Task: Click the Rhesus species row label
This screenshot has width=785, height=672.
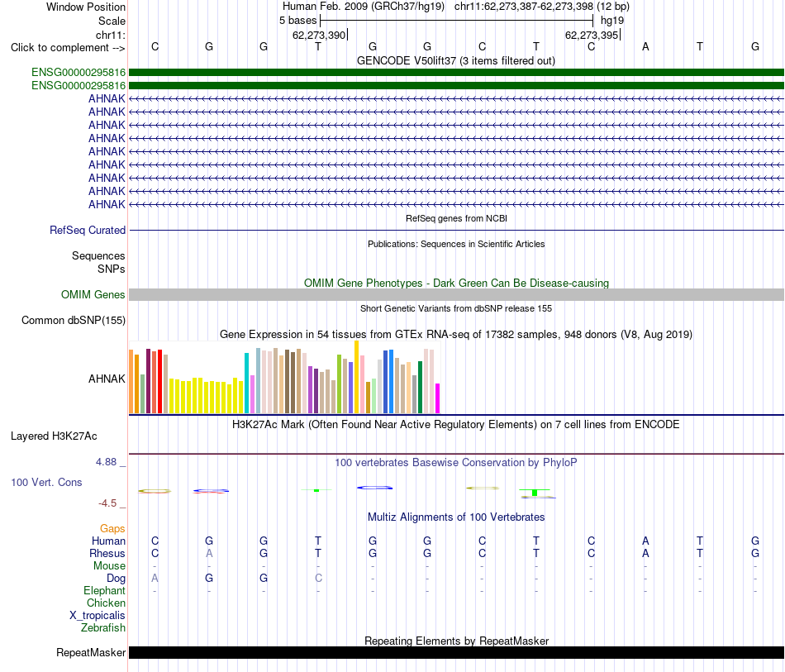Action: click(x=107, y=554)
